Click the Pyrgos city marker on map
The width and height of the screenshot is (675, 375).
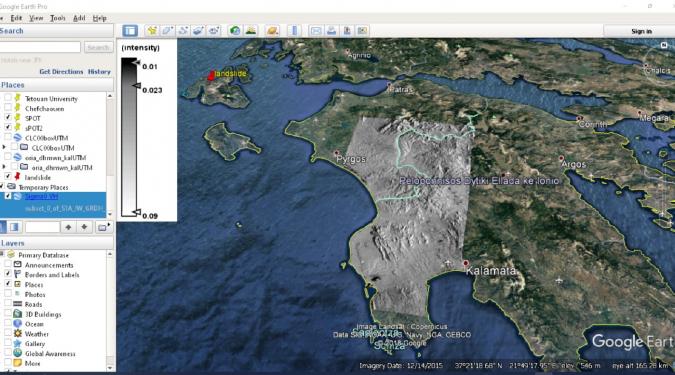(x=337, y=153)
